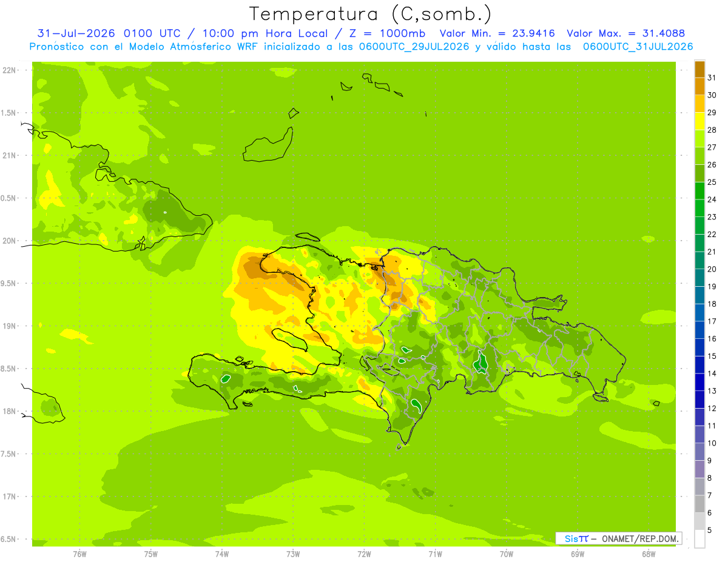Click the blue swatch between 16 and 17
This screenshot has height=562, width=728.
tap(699, 330)
